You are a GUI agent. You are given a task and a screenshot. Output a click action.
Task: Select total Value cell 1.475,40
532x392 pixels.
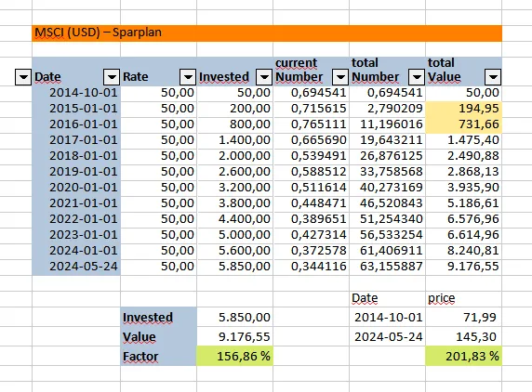pos(464,140)
